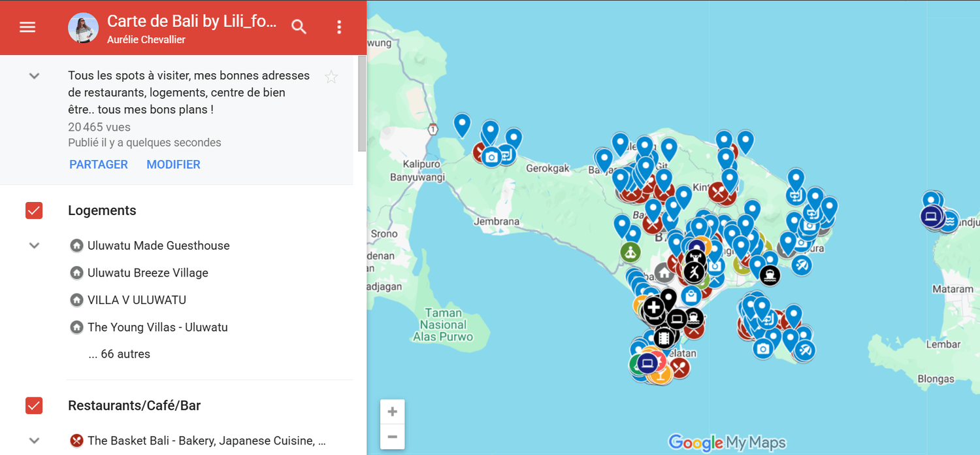
Task: Click the Banyuwangi map label
Action: pyautogui.click(x=417, y=177)
